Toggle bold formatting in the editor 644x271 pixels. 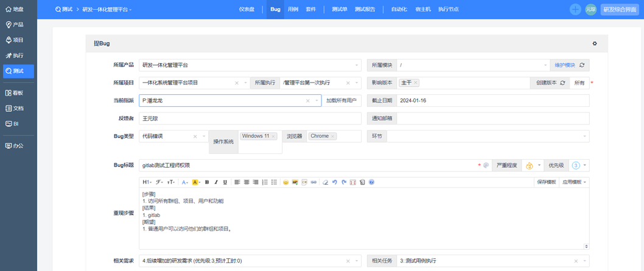click(207, 182)
